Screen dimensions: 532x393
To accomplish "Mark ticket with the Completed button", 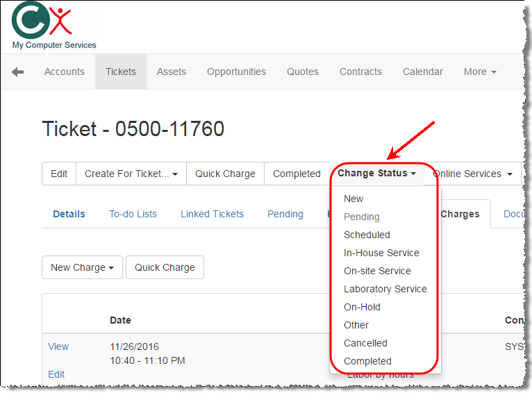I will pyautogui.click(x=297, y=174).
